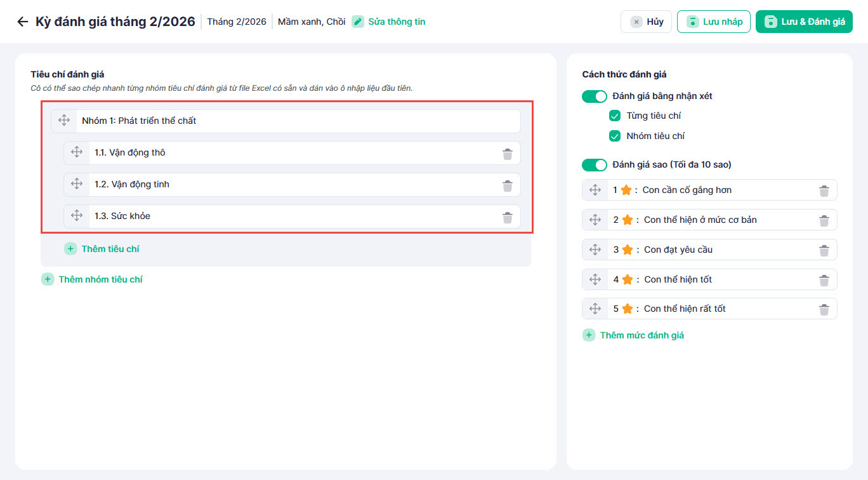Disable the "Đánh giá sao" toggle

[595, 165]
